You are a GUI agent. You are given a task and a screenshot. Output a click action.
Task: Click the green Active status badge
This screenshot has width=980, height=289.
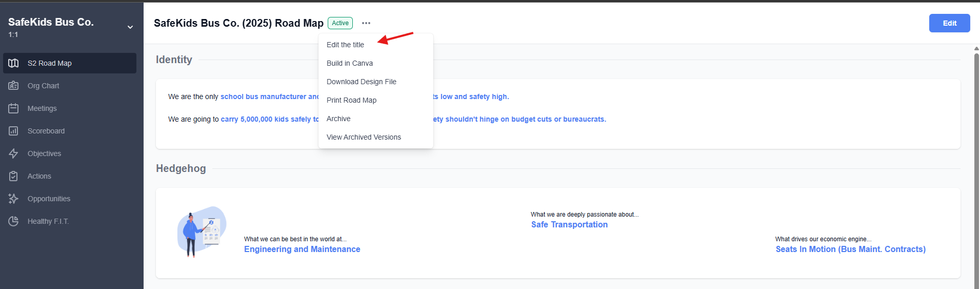(340, 23)
